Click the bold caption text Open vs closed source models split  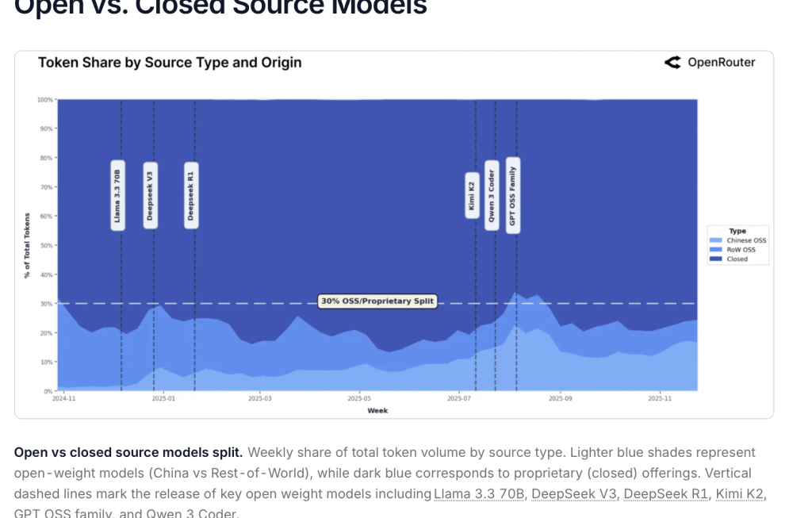[x=128, y=452]
